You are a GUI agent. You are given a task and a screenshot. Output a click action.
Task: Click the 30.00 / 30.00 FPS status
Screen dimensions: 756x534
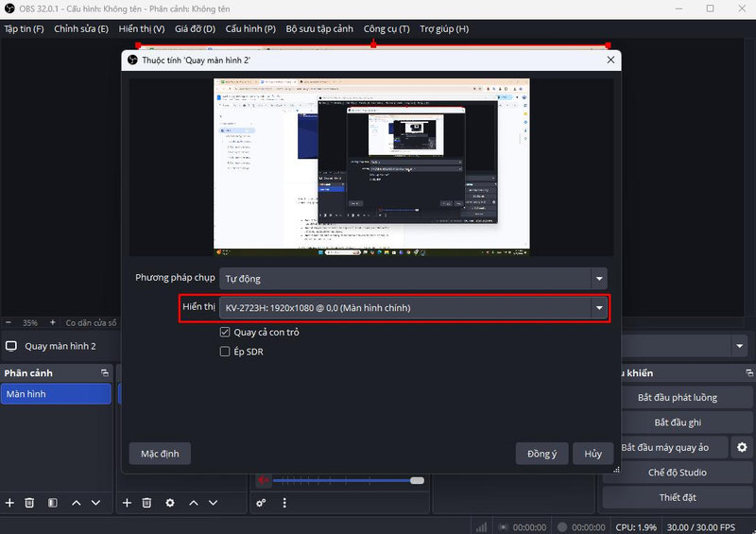pyautogui.click(x=701, y=527)
